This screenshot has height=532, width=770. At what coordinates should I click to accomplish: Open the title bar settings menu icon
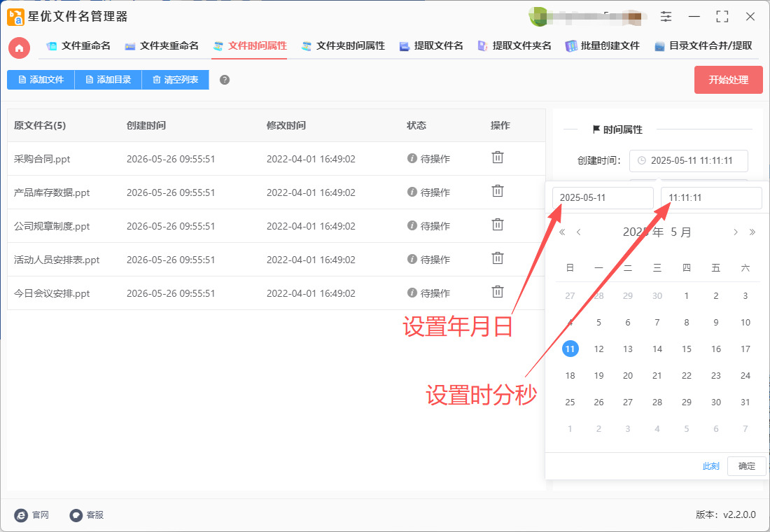click(666, 16)
